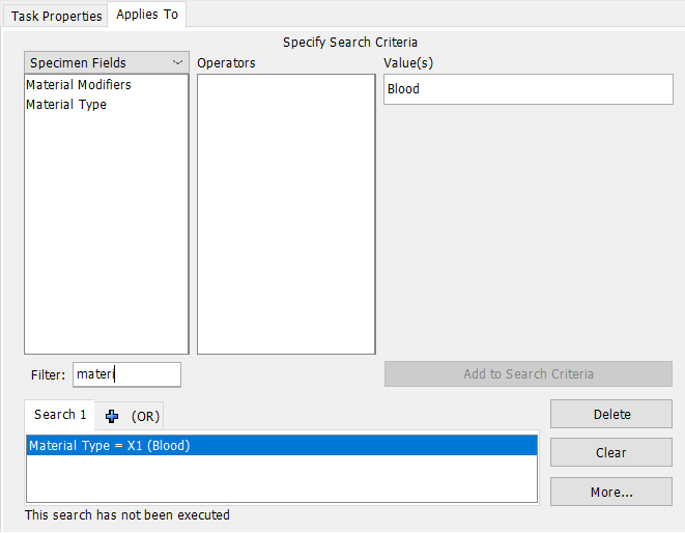Click the blue plus add-search icon

(x=112, y=416)
